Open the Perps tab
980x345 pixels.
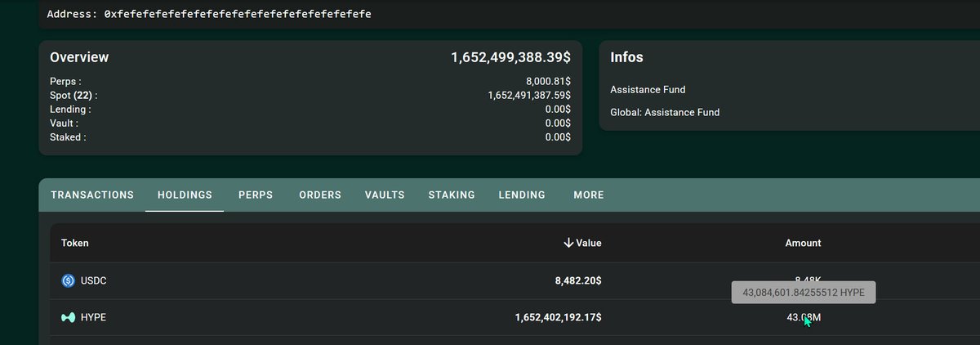coord(256,195)
